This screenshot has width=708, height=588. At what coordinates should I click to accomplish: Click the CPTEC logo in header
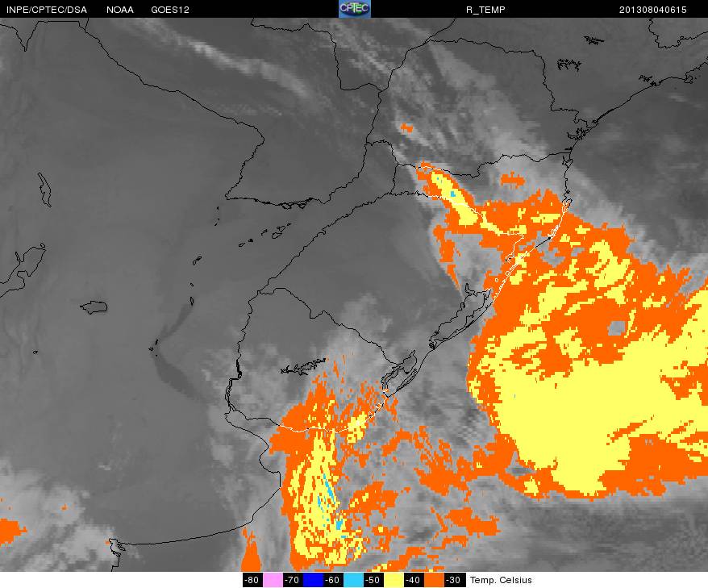(x=355, y=9)
